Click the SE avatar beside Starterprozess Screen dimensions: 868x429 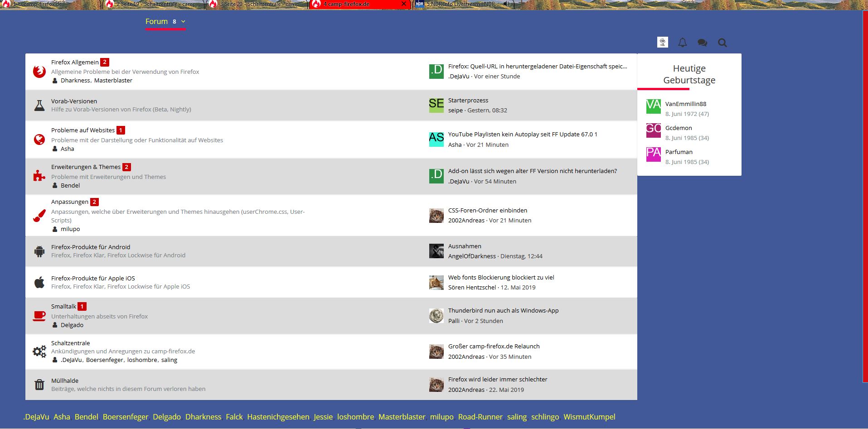pos(436,105)
